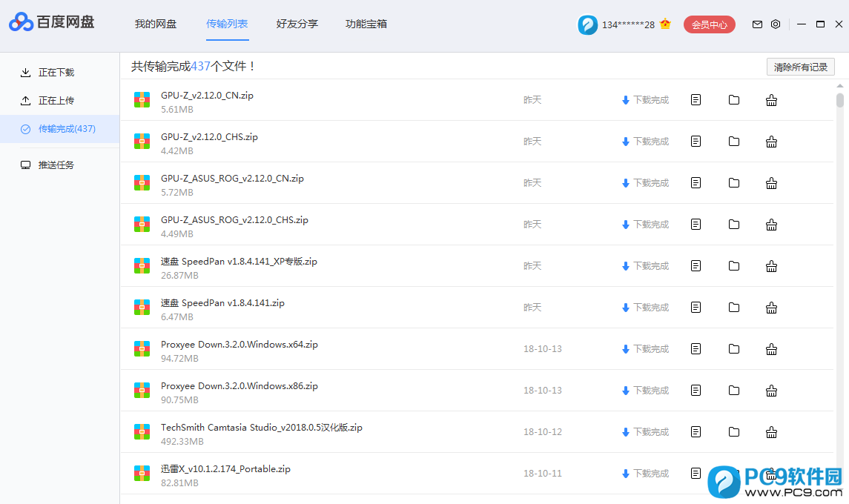Viewport: 849px width, 504px height.
Task: Click the VIP crown badge next to the username
Action: [x=665, y=24]
